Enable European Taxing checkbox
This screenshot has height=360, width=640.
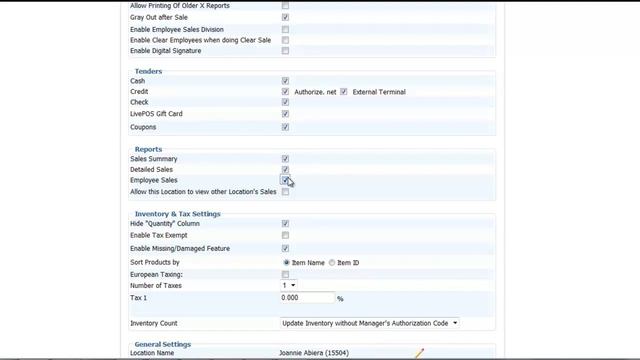click(x=285, y=274)
